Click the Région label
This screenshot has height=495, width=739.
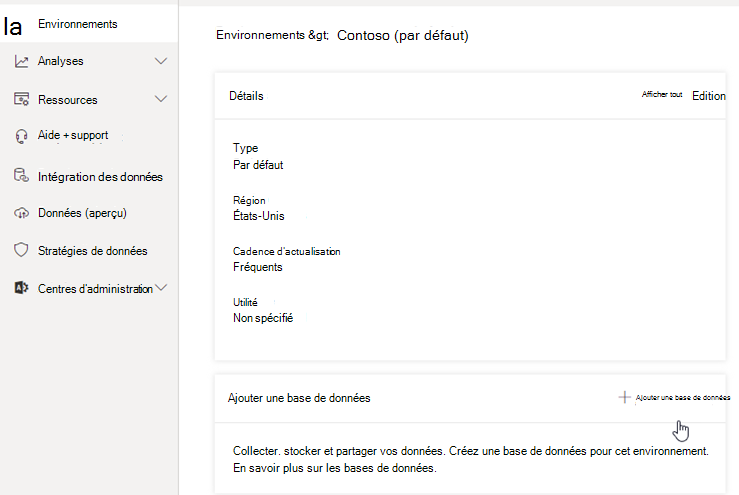tap(249, 200)
